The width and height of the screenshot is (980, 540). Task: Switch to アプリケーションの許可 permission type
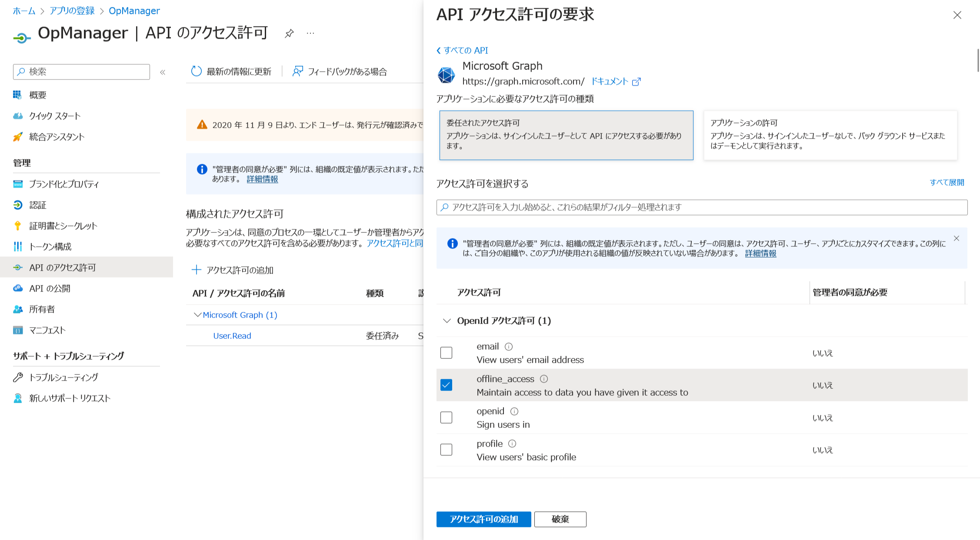point(830,135)
